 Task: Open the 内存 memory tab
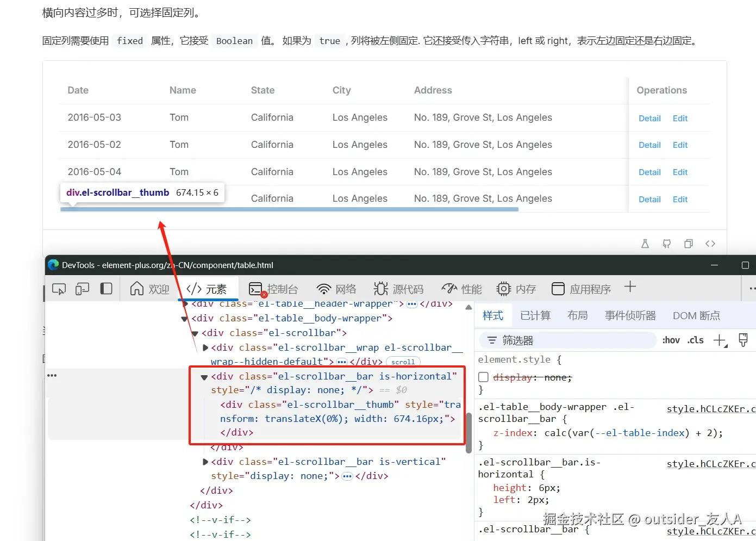coord(516,289)
